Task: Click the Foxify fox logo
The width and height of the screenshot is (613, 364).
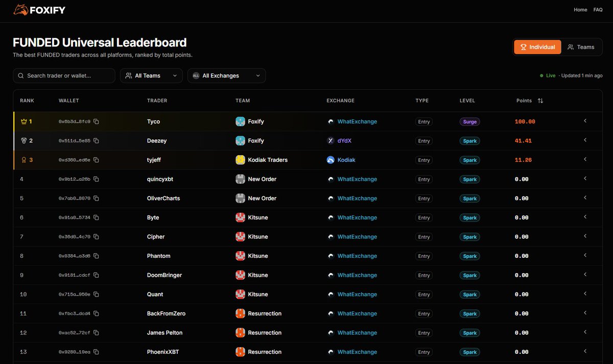Action: (20, 10)
